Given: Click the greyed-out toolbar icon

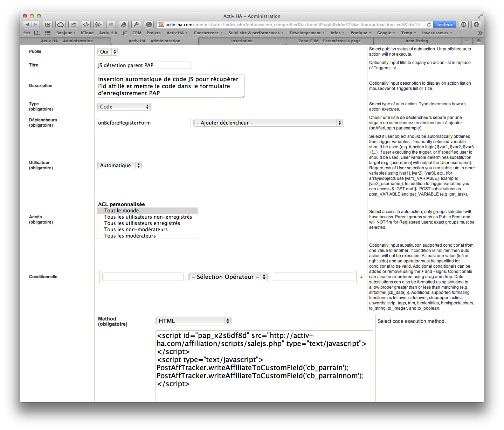Looking at the screenshot, I should click(111, 24).
